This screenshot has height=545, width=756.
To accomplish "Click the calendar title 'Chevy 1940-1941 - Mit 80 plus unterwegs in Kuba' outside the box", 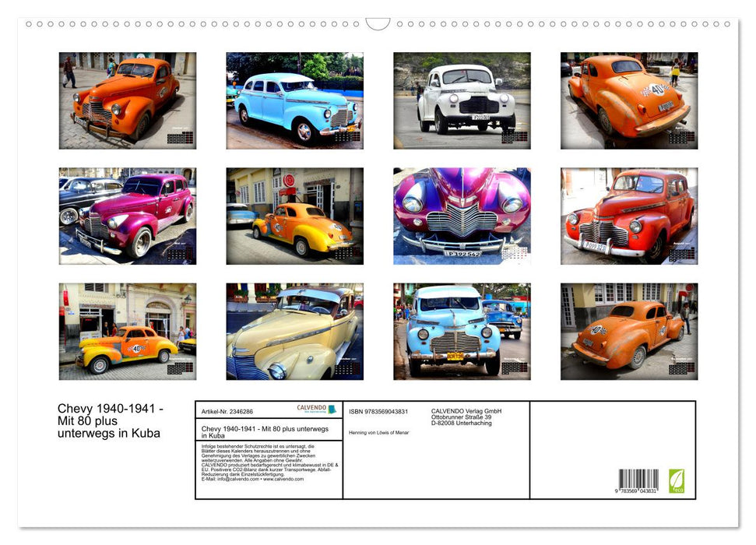I will [x=111, y=420].
